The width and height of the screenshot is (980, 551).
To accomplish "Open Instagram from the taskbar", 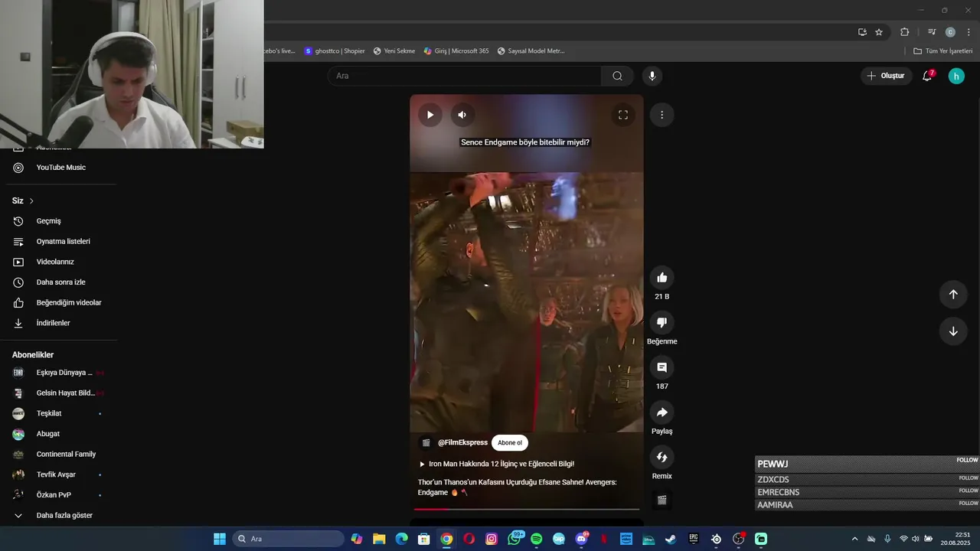I will (x=492, y=539).
